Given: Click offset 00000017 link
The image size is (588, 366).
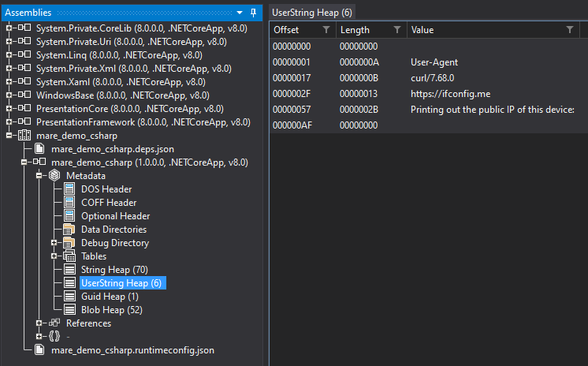Looking at the screenshot, I should (291, 77).
